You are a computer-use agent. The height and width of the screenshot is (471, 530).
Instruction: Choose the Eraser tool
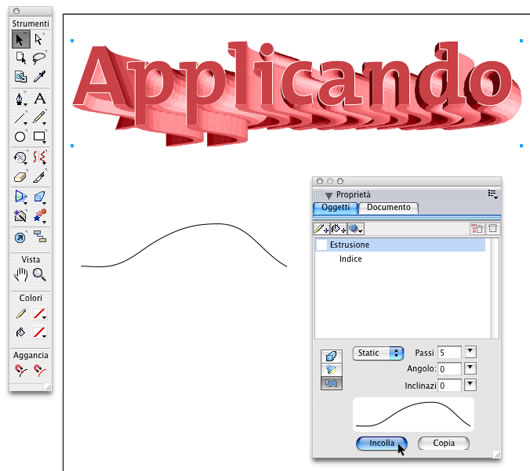(x=21, y=177)
